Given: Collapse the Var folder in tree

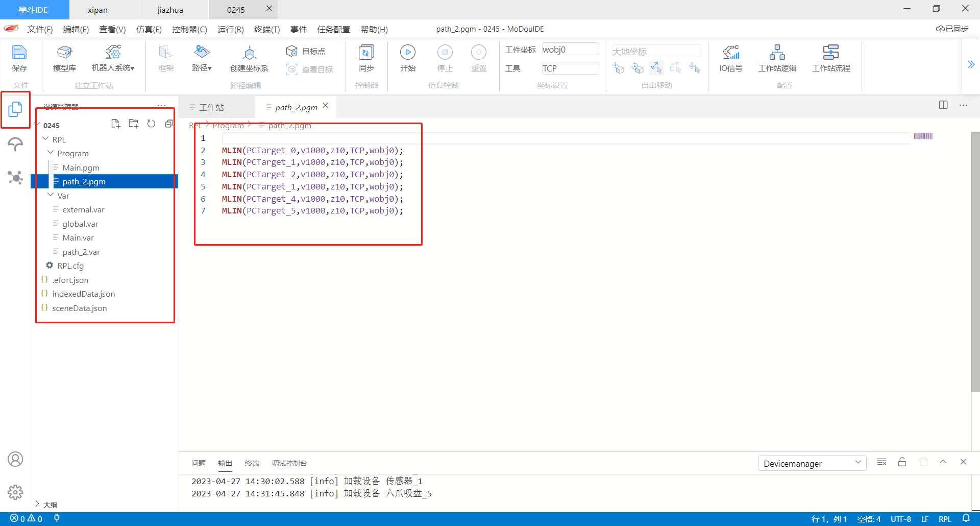Looking at the screenshot, I should 51,196.
